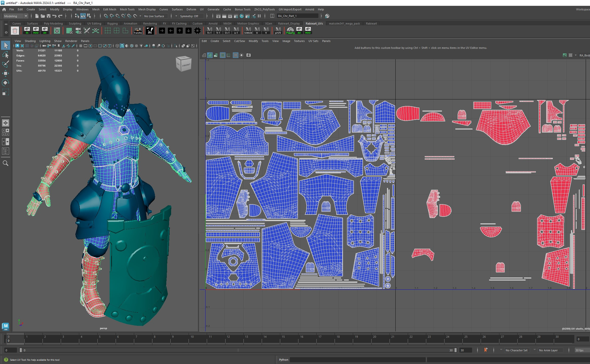Click the four-pane layout icon
The width and height of the screenshot is (590, 364).
[5, 132]
